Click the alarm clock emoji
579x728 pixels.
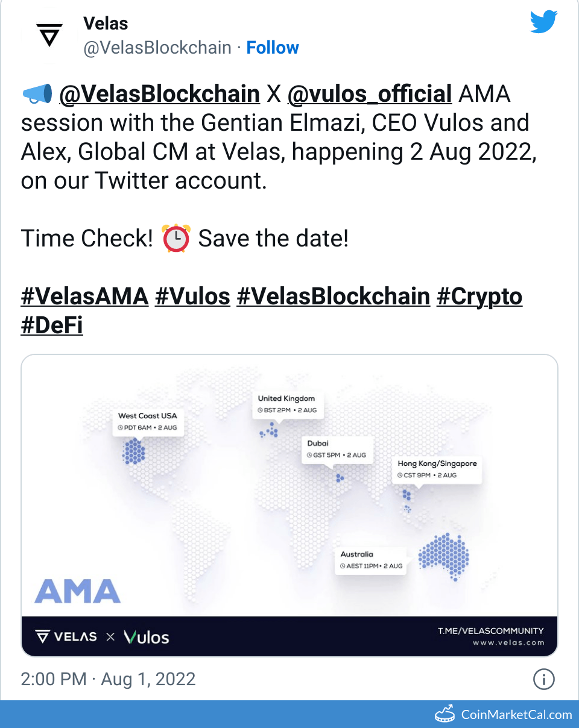(x=176, y=237)
